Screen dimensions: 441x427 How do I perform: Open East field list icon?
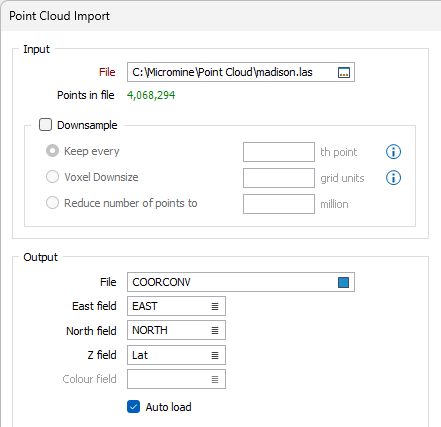coord(215,306)
